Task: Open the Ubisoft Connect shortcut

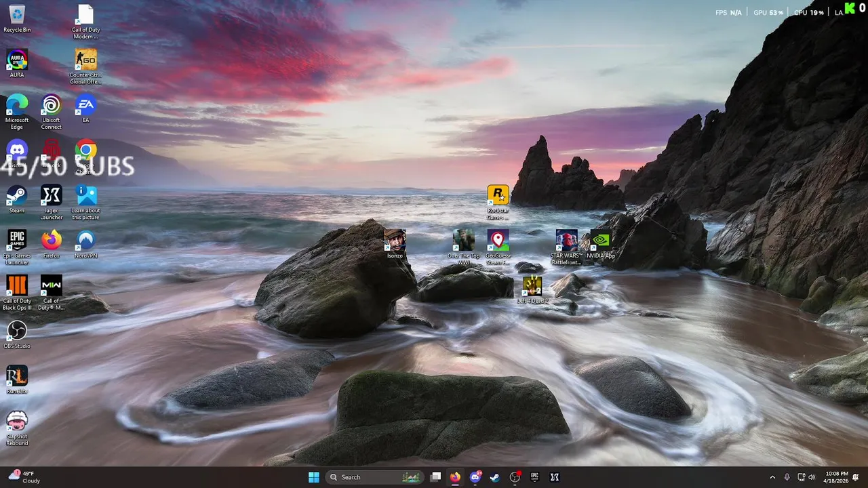Action: click(51, 112)
